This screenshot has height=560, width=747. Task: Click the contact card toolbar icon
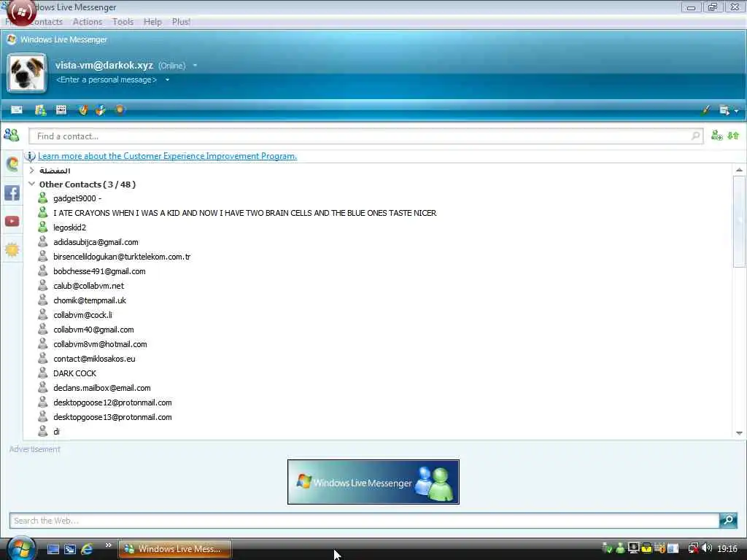click(x=41, y=110)
